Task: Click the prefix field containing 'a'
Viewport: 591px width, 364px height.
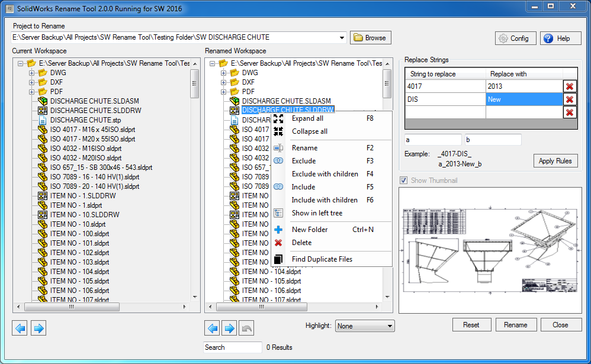Action: (433, 140)
